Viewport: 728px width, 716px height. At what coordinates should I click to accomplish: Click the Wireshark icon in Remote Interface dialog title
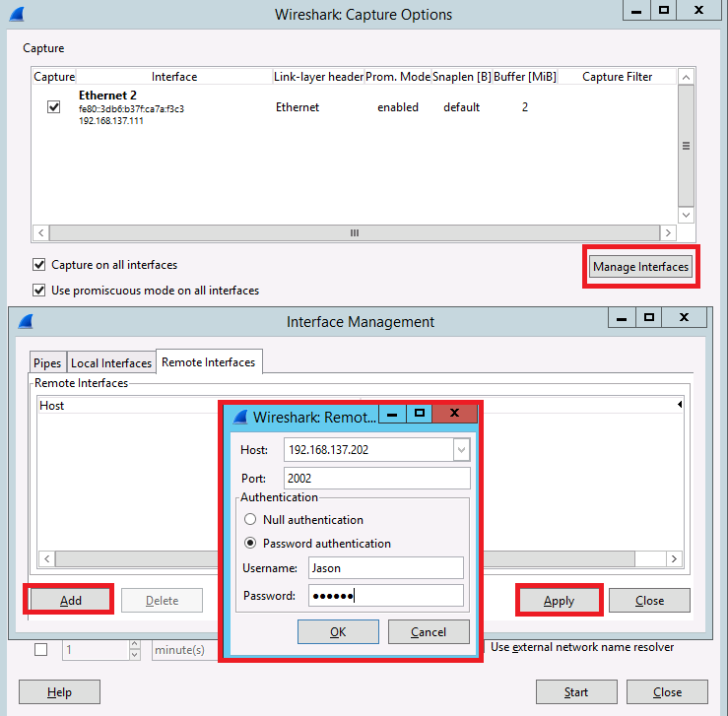tap(240, 417)
